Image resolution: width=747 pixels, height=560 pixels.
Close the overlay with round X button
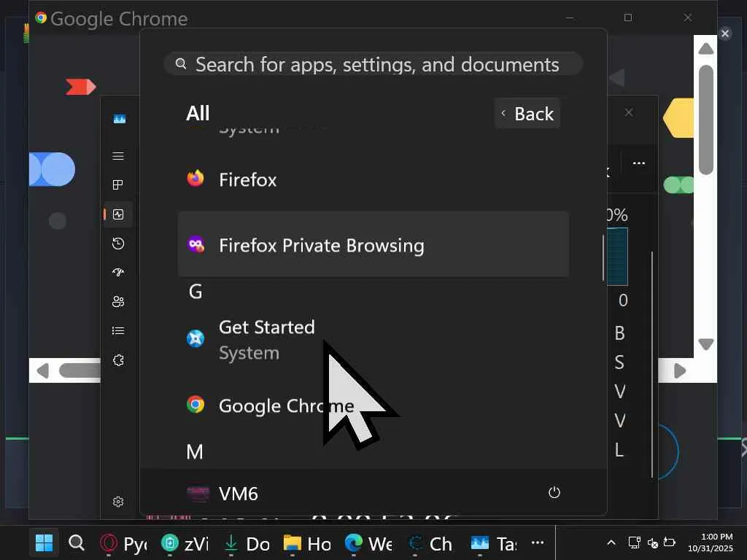(x=725, y=34)
